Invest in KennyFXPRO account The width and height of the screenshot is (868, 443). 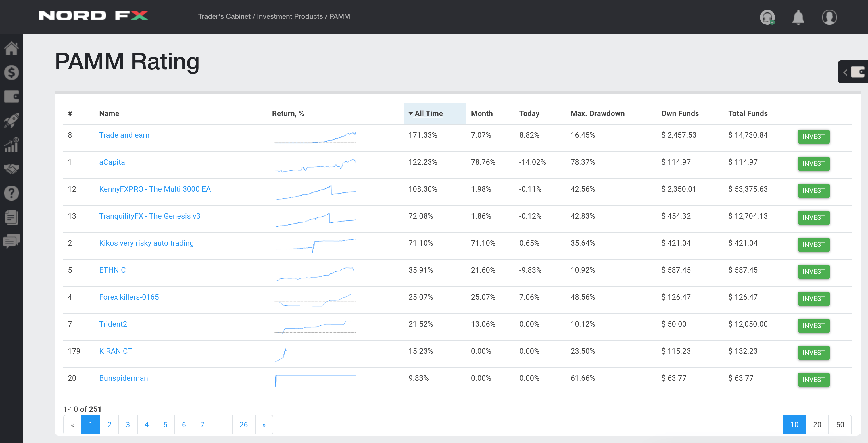(x=813, y=190)
